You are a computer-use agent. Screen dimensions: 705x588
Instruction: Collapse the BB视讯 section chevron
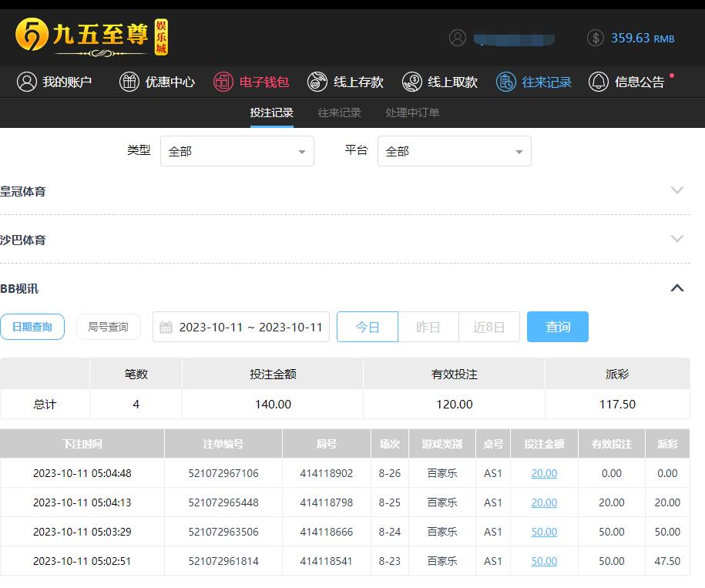677,287
